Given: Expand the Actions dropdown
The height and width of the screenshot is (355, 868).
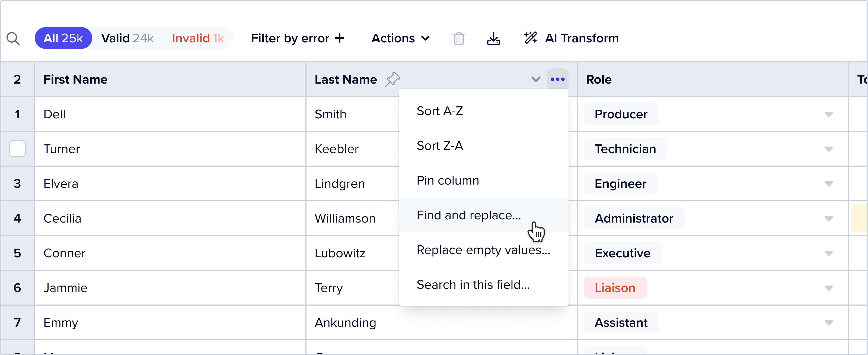Looking at the screenshot, I should [x=400, y=38].
